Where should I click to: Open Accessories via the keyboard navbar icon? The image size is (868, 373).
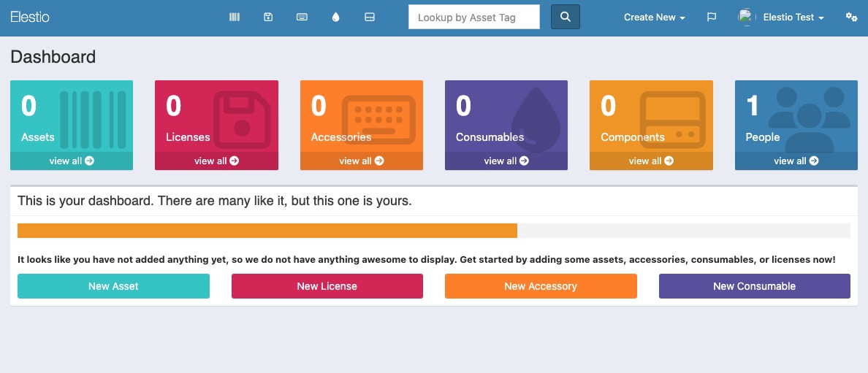pos(302,17)
